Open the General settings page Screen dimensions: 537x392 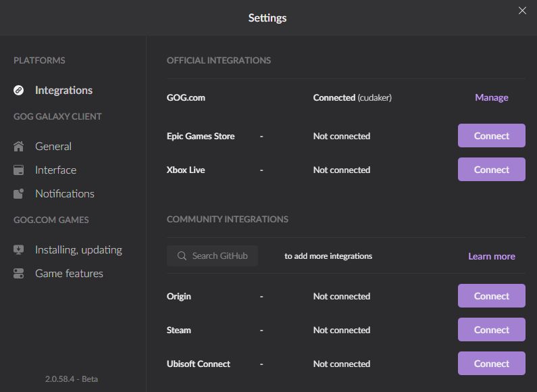pos(53,146)
